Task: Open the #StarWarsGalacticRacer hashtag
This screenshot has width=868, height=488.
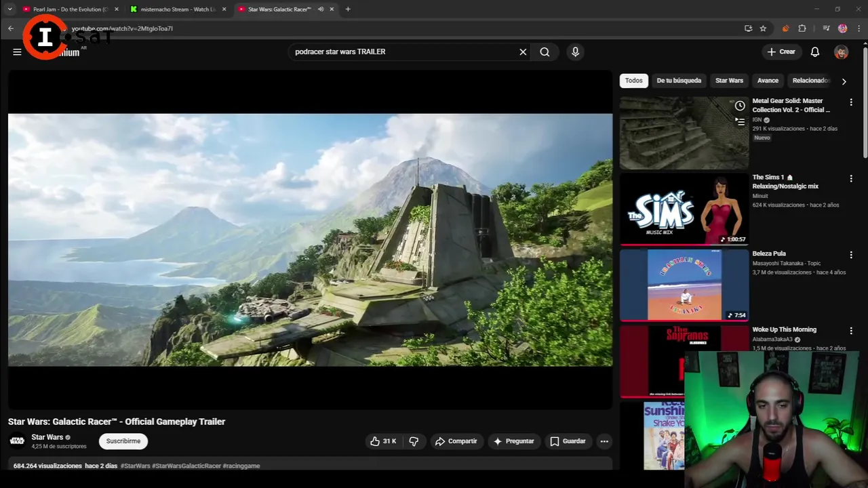Action: coord(186,466)
